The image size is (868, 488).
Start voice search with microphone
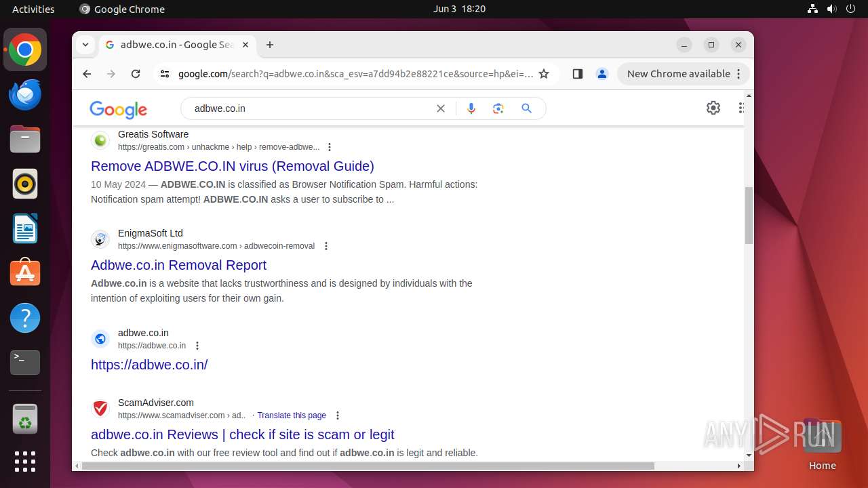pyautogui.click(x=471, y=108)
